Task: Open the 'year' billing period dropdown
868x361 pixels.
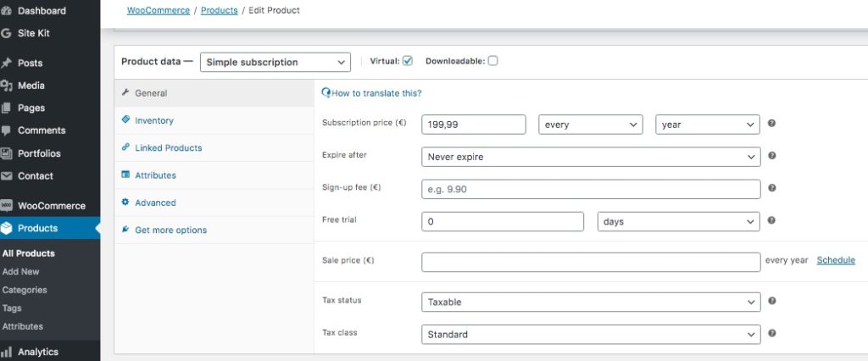Action: pyautogui.click(x=708, y=125)
